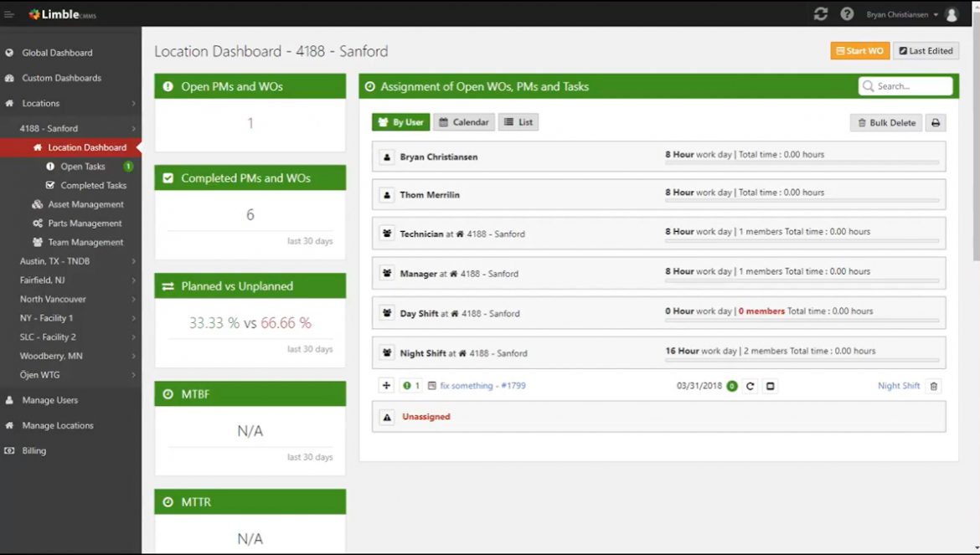980x555 pixels.
Task: Switch to the List view
Action: tap(518, 121)
